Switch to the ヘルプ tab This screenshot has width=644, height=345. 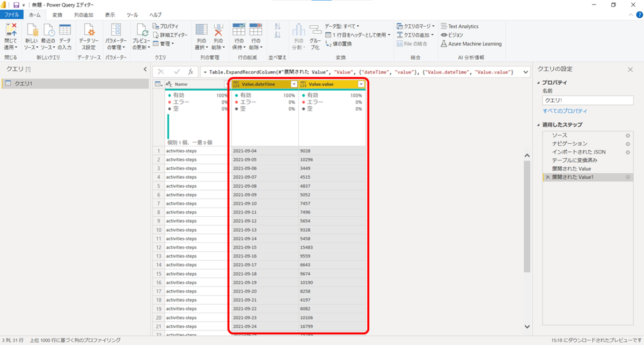156,14
